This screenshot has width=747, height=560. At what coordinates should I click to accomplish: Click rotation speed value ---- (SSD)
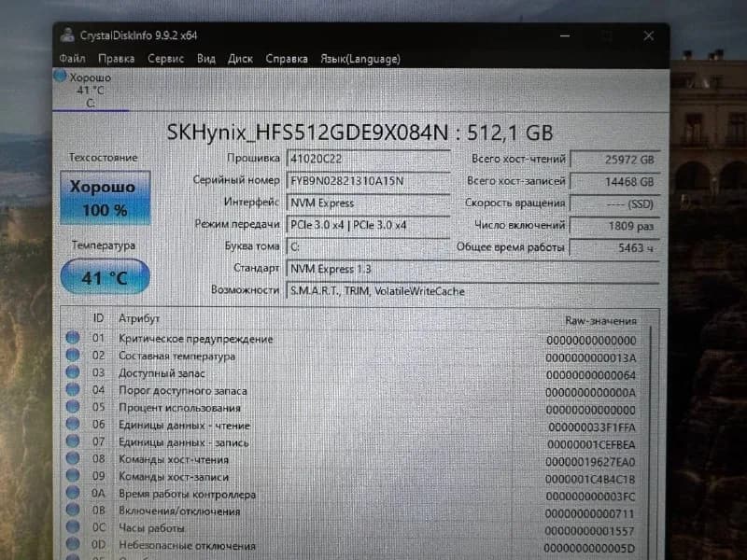615,203
